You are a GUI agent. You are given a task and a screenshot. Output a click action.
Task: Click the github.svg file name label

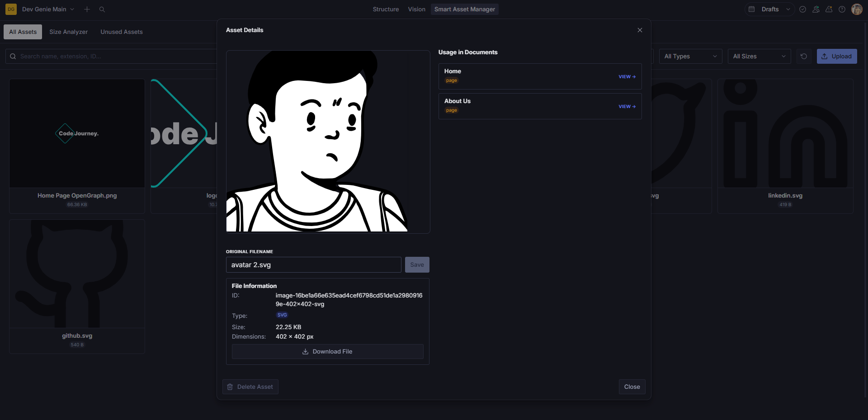point(77,335)
